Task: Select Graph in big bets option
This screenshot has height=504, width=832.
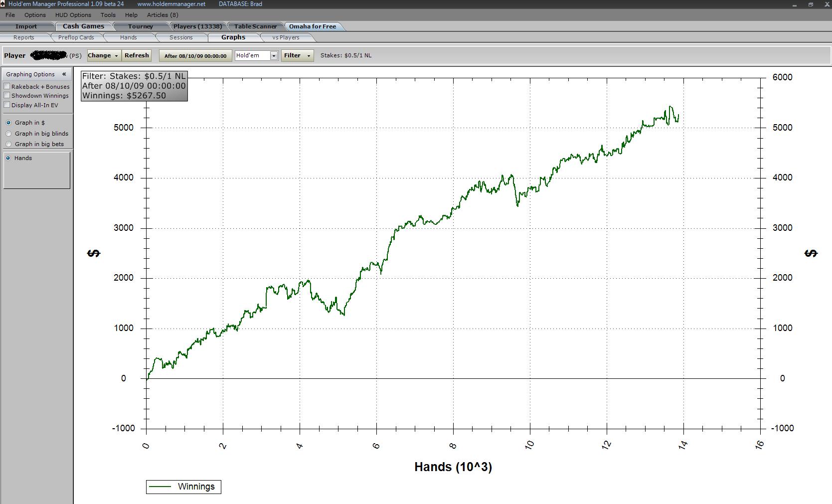Action: click(x=8, y=144)
